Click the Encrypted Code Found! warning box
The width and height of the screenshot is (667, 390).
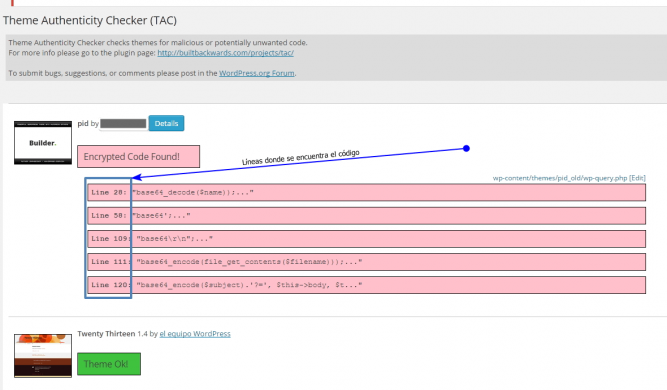click(138, 157)
